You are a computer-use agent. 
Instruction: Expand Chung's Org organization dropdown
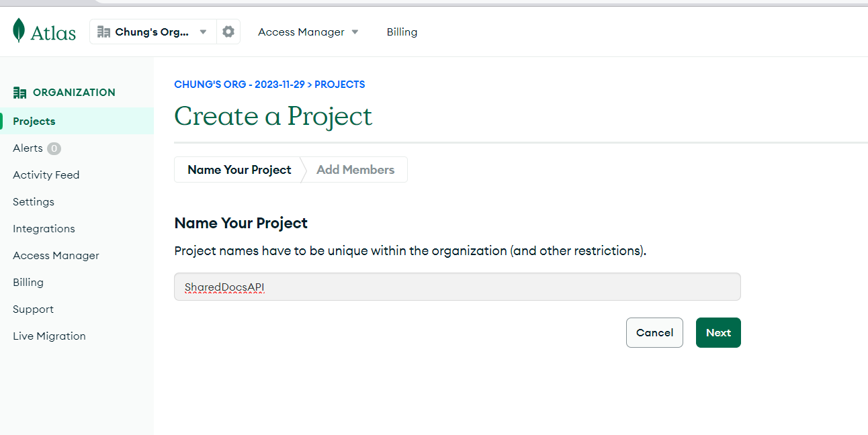tap(153, 32)
